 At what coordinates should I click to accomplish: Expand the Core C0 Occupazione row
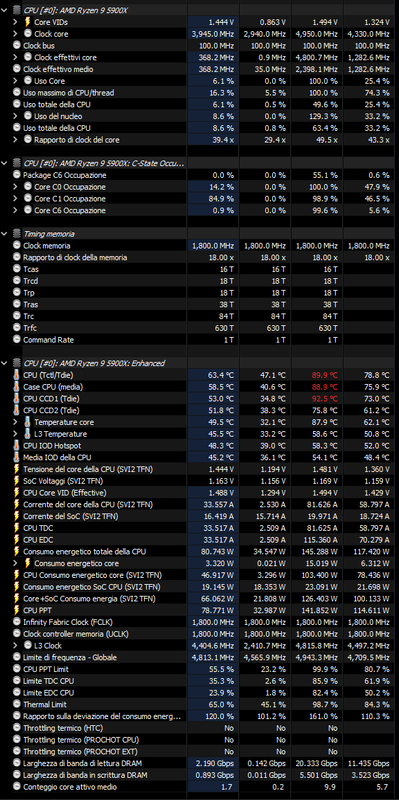pos(16,187)
